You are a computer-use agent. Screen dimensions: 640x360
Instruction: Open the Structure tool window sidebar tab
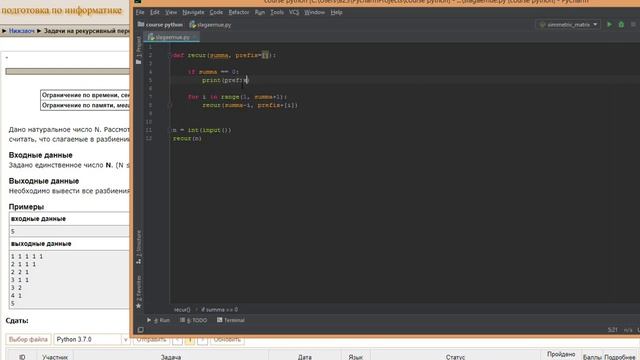[139, 247]
